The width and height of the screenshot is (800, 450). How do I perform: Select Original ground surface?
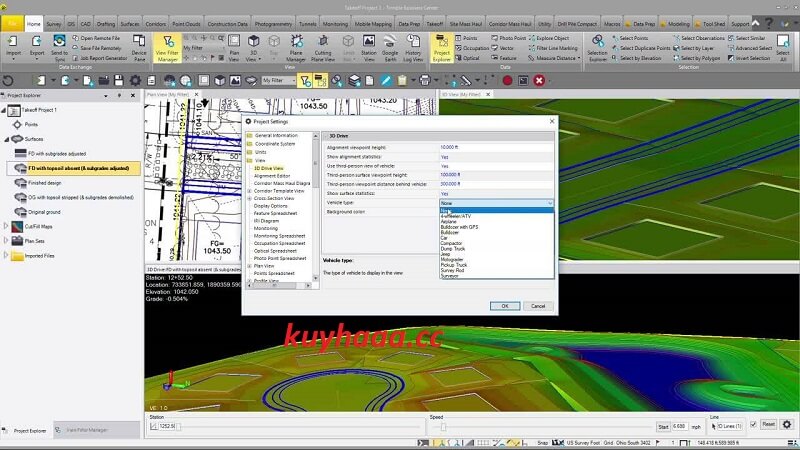click(x=44, y=212)
